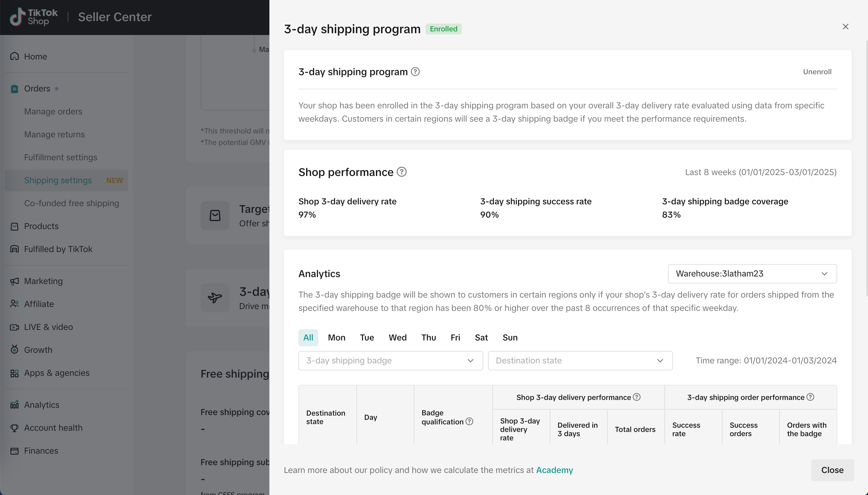The width and height of the screenshot is (868, 495).
Task: Click the Unenroll button
Action: 817,72
